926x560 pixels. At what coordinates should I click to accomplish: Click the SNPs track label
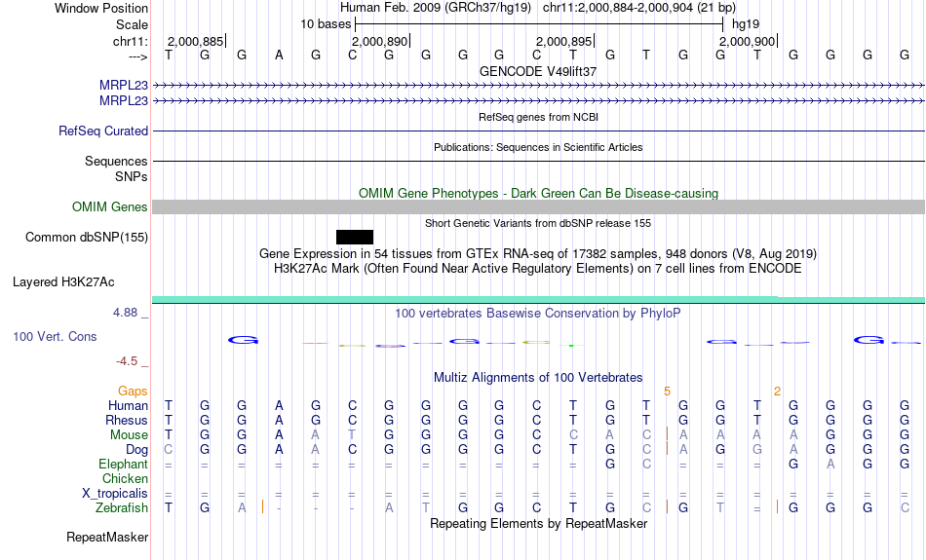(132, 177)
